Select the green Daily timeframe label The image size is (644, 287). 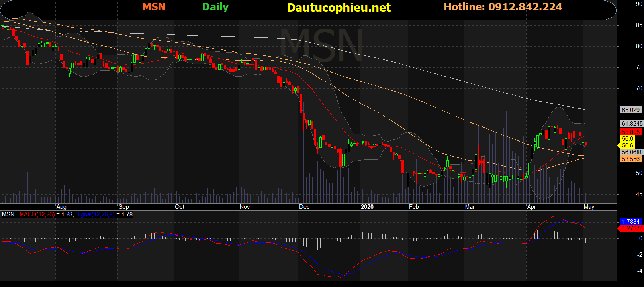pos(215,7)
